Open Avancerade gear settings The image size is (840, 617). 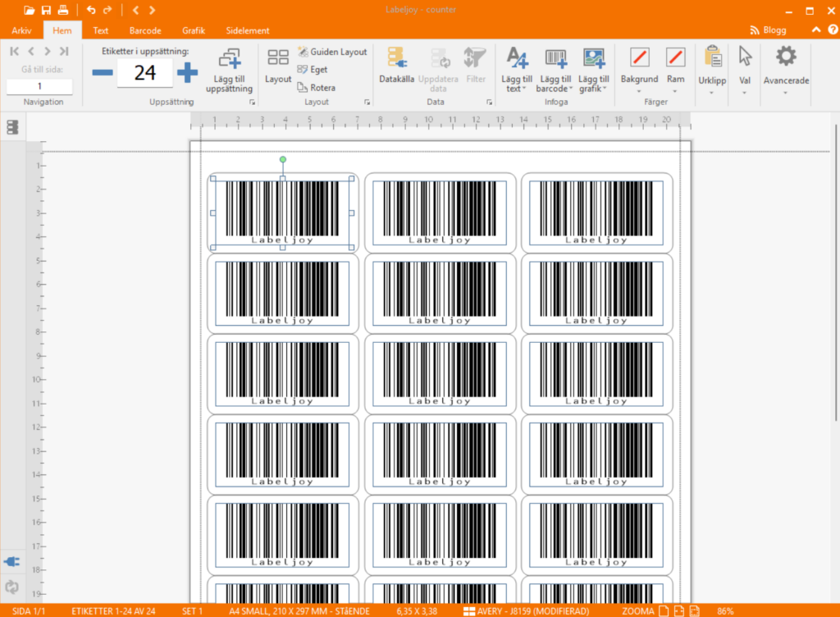pos(786,57)
